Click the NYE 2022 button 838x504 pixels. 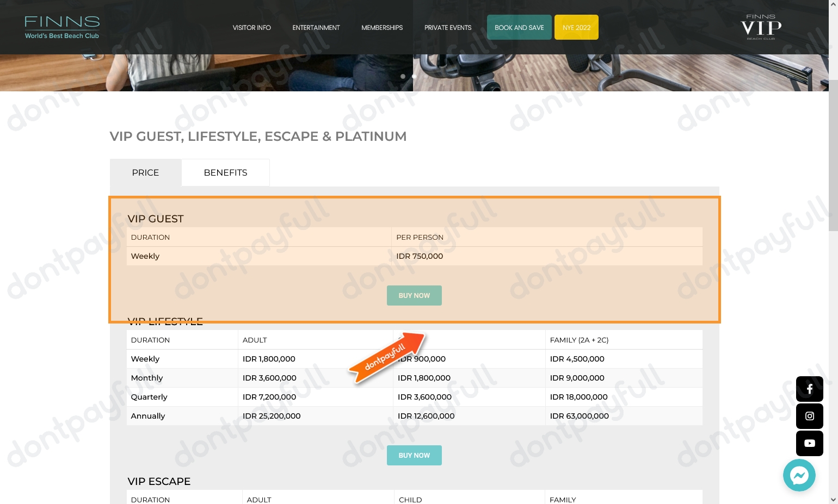(576, 27)
